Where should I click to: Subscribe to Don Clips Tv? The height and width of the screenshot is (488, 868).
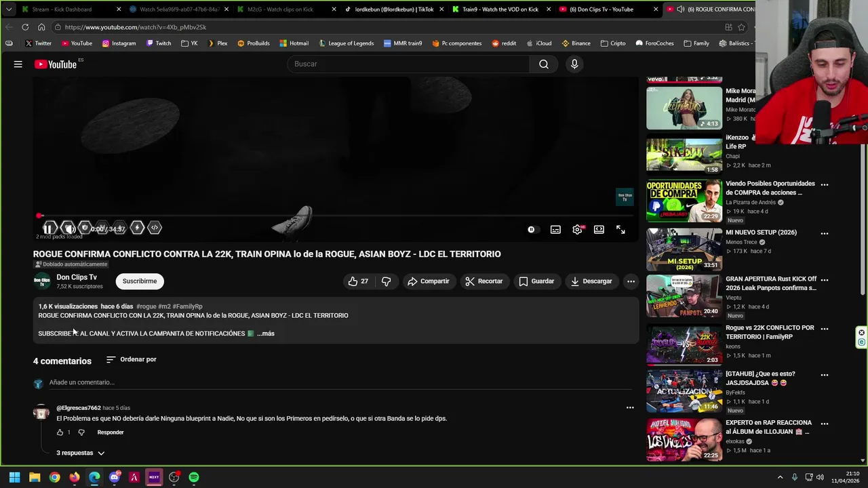[x=140, y=281]
